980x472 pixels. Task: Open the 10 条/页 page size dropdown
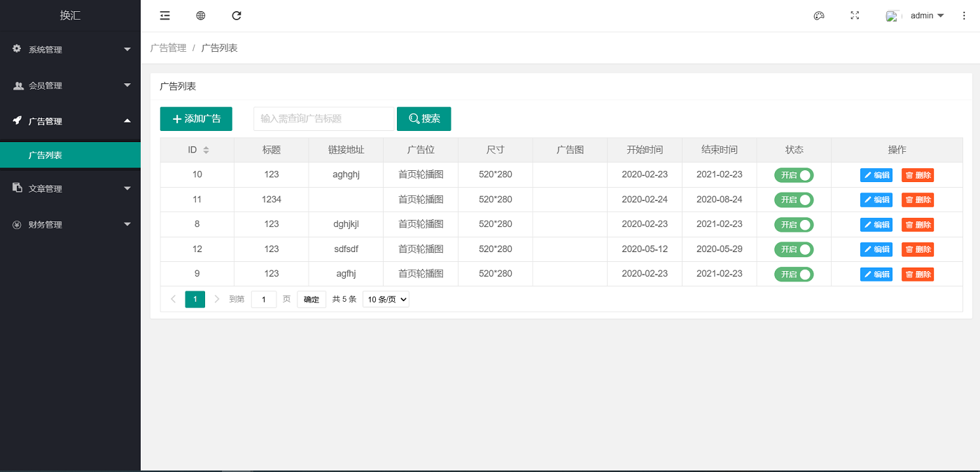click(386, 299)
